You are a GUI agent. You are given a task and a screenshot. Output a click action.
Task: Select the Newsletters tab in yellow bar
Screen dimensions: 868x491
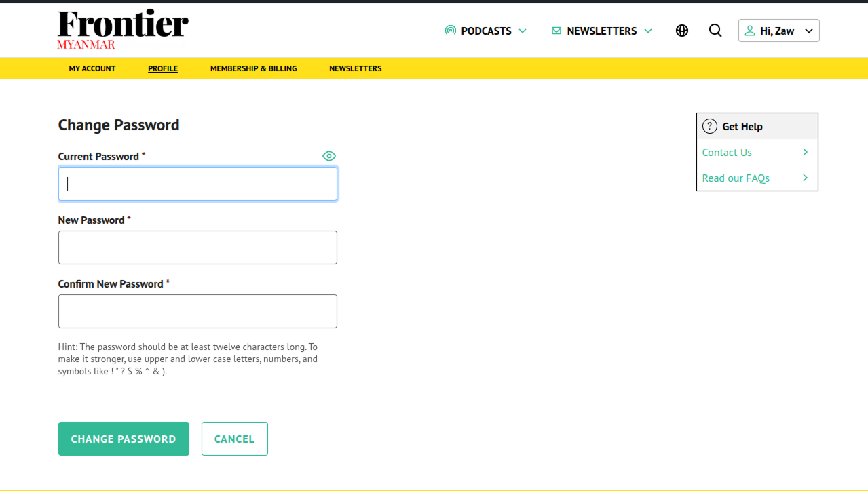(355, 68)
